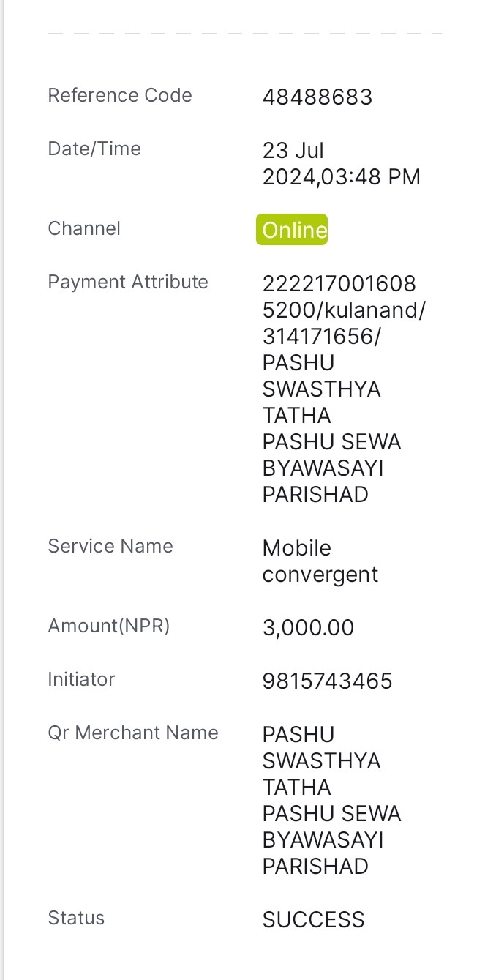Tap the Payment Attribute label
Viewport: 485px width, 980px height.
pos(128,282)
